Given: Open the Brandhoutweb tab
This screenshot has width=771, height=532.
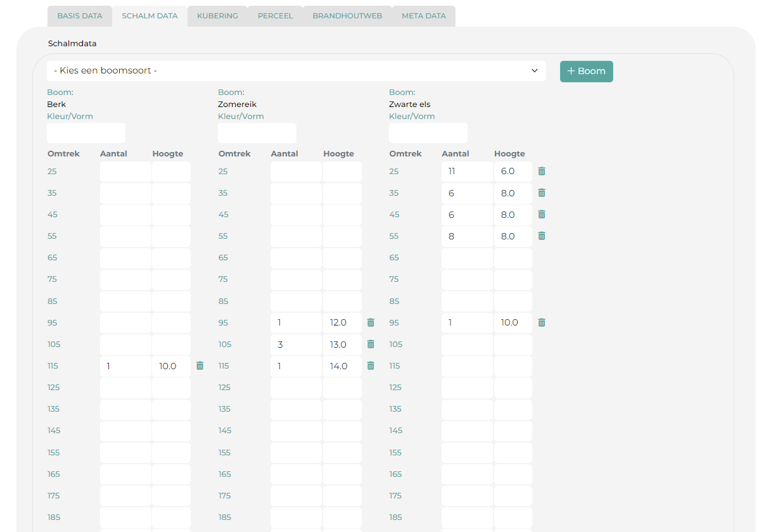Looking at the screenshot, I should point(347,16).
